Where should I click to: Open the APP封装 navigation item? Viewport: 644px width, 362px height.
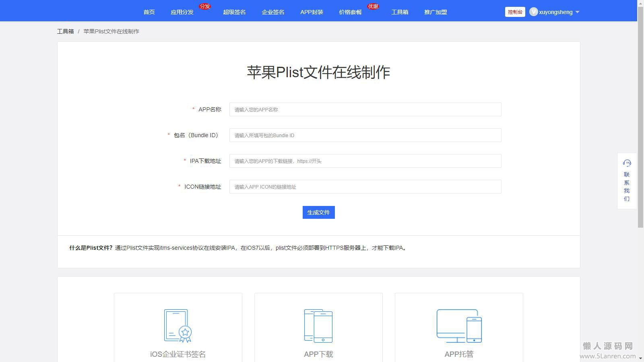pyautogui.click(x=312, y=12)
